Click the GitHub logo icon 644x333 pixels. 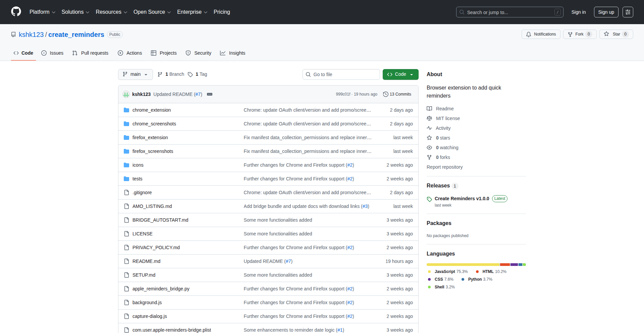click(x=16, y=12)
